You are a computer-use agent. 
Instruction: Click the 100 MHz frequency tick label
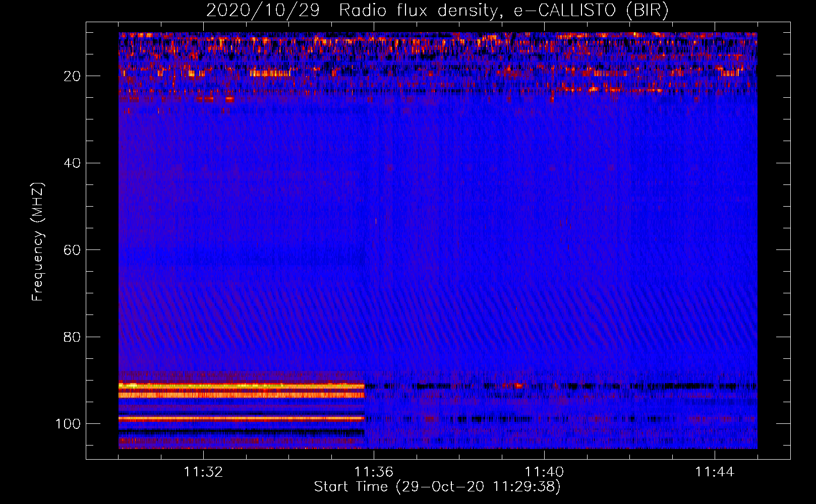[x=68, y=424]
